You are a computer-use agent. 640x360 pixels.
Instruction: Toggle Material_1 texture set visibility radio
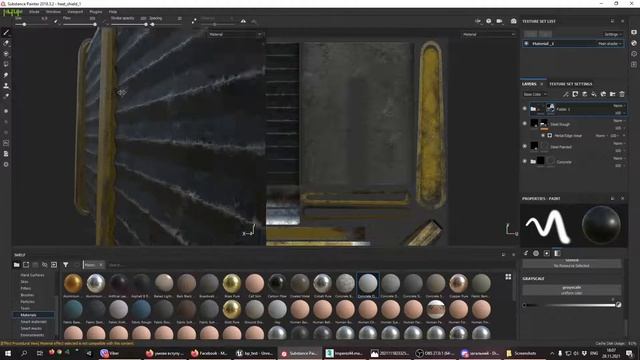(527, 43)
